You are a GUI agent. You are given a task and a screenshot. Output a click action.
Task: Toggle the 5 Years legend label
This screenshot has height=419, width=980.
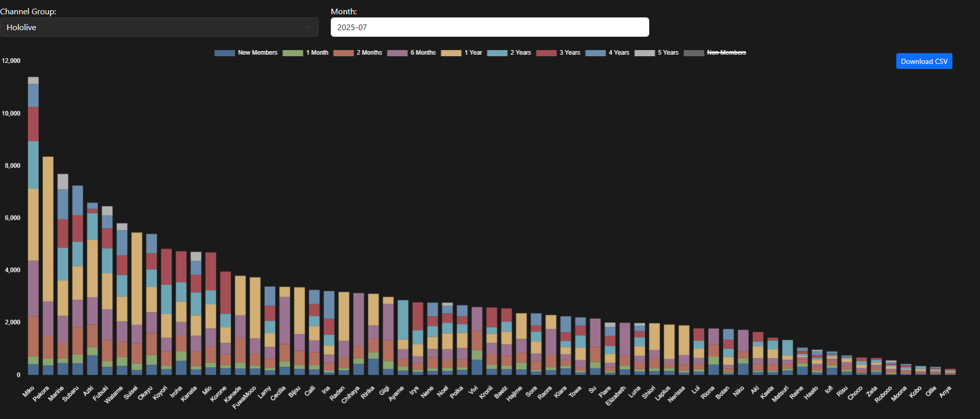coord(668,53)
